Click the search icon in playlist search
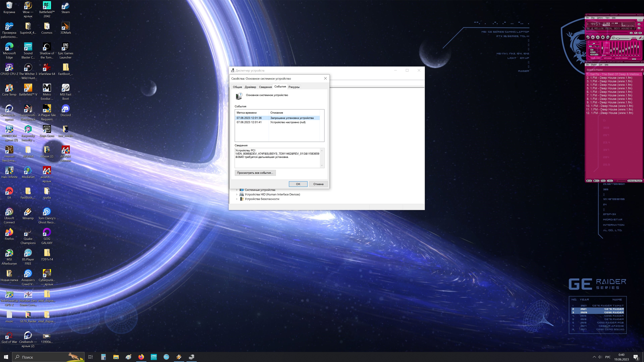Image resolution: width=644 pixels, height=362 pixels. click(642, 70)
